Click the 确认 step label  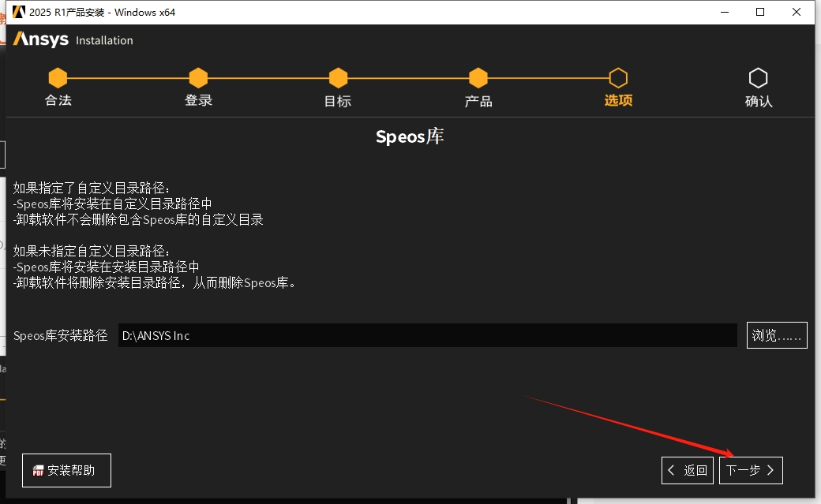759,101
